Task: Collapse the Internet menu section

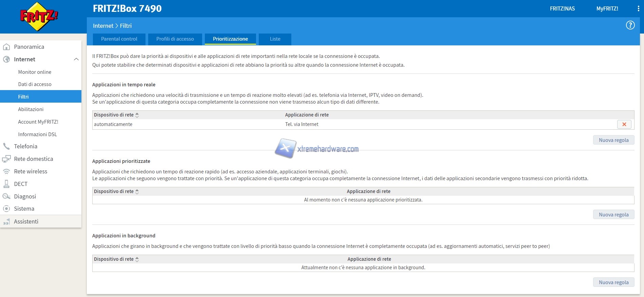Action: (76, 59)
